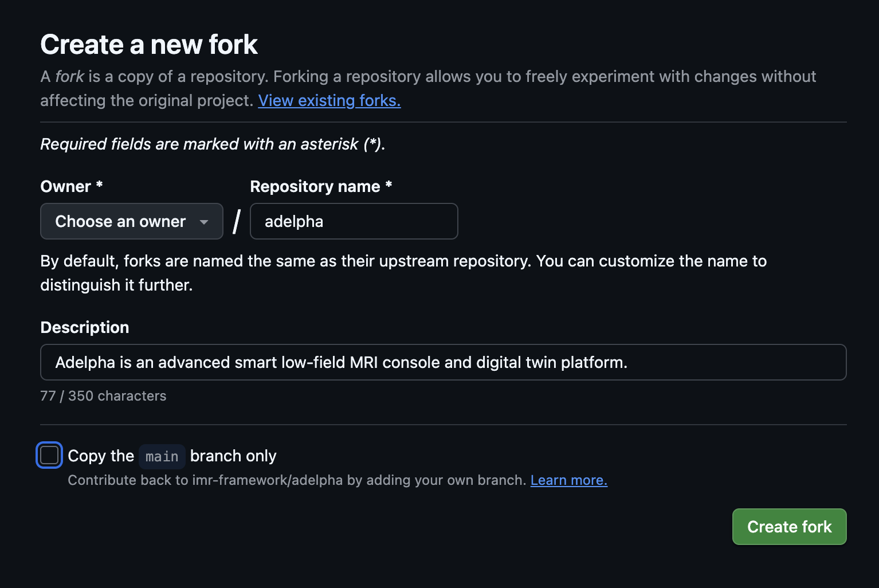This screenshot has height=588, width=879.
Task: Enable the Copy the main branch only checkbox
Action: click(x=49, y=456)
